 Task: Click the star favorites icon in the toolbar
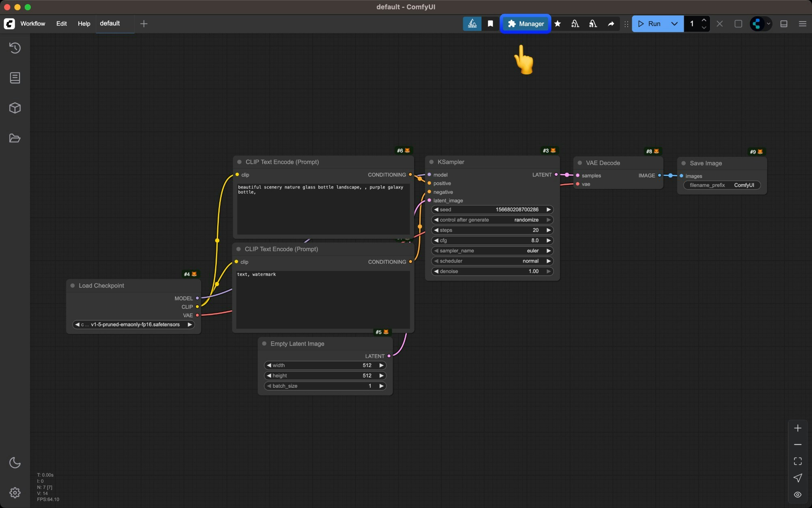(x=557, y=24)
